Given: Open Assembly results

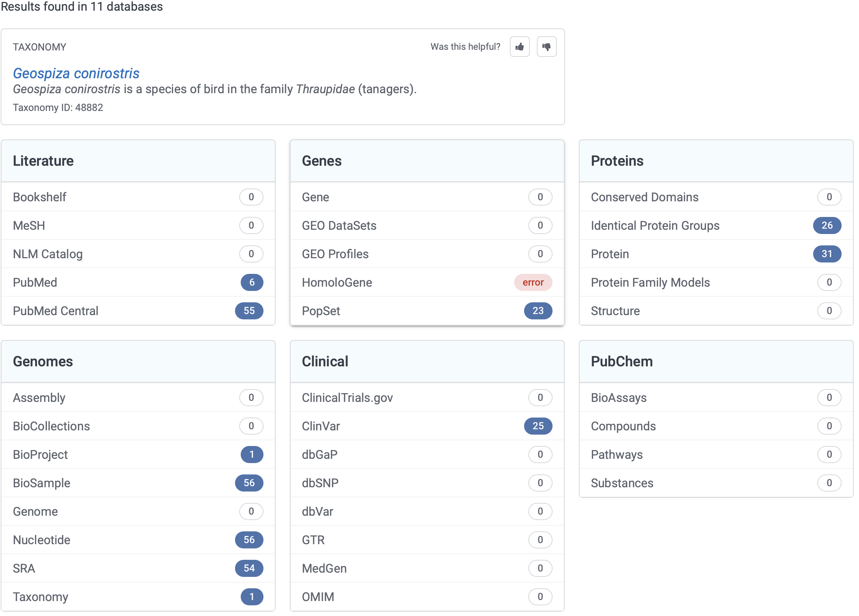Looking at the screenshot, I should click(138, 397).
